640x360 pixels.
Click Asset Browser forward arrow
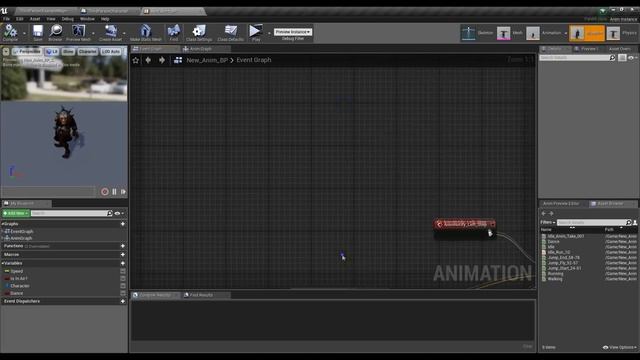click(x=551, y=213)
